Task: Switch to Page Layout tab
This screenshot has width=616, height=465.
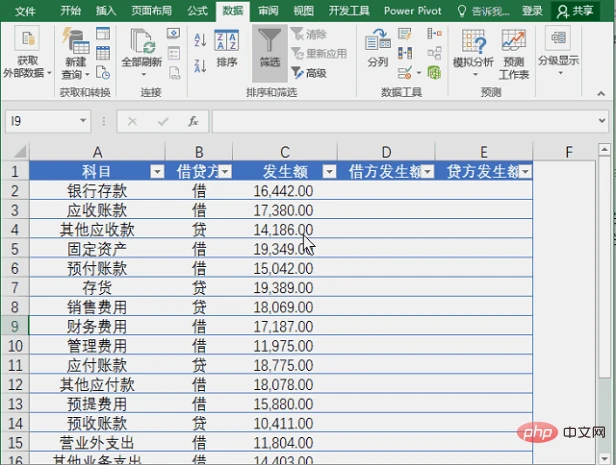Action: 152,11
